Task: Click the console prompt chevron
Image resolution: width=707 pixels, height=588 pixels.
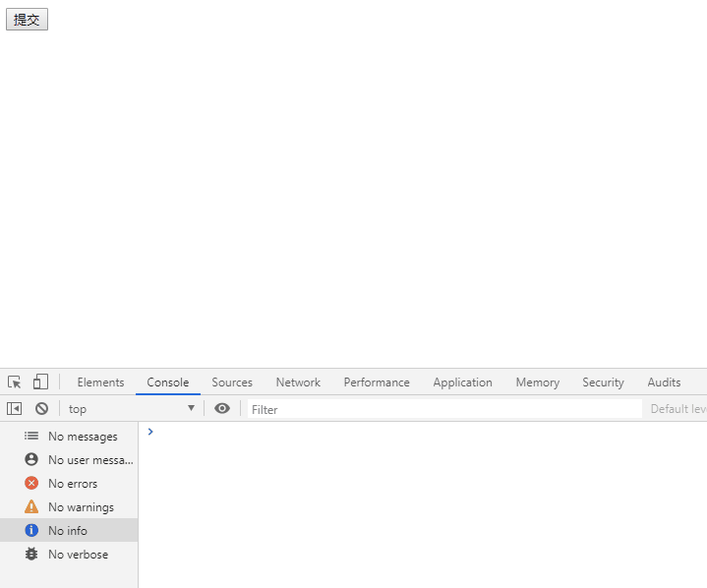Action: coord(150,432)
